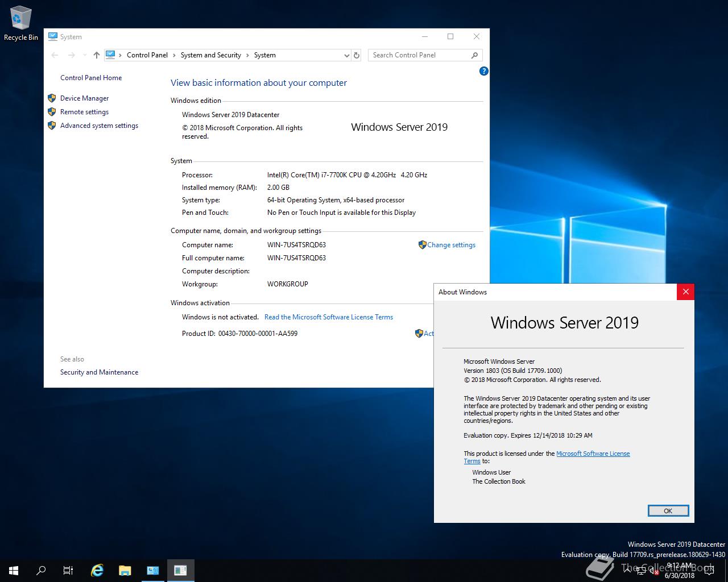Open Control Panel Home
This screenshot has width=728, height=582.
click(91, 78)
